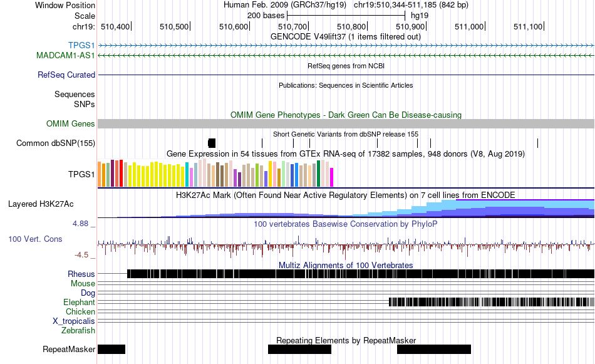Click the dark green GTEx expression bar
Screen dimensions: 595x364
318,174
